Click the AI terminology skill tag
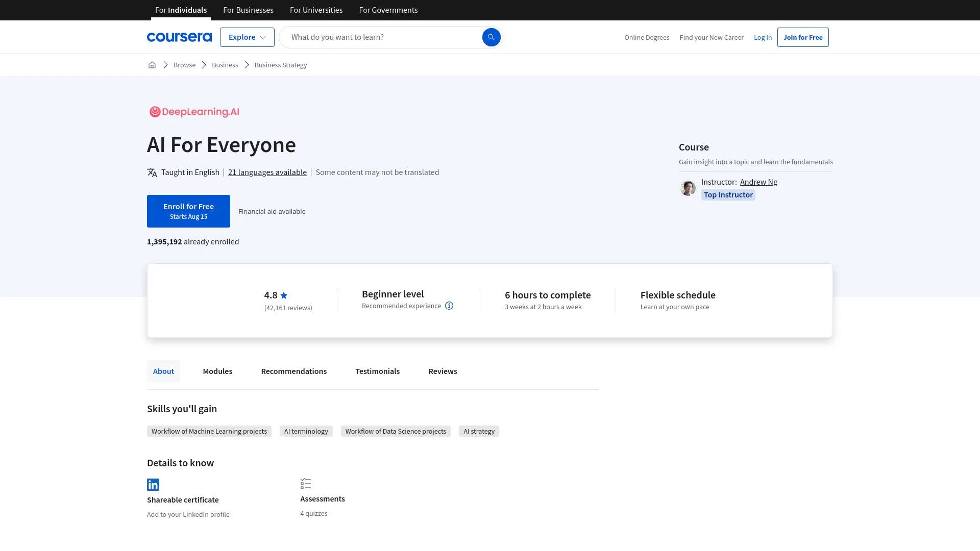The width and height of the screenshot is (980, 551). point(306,432)
